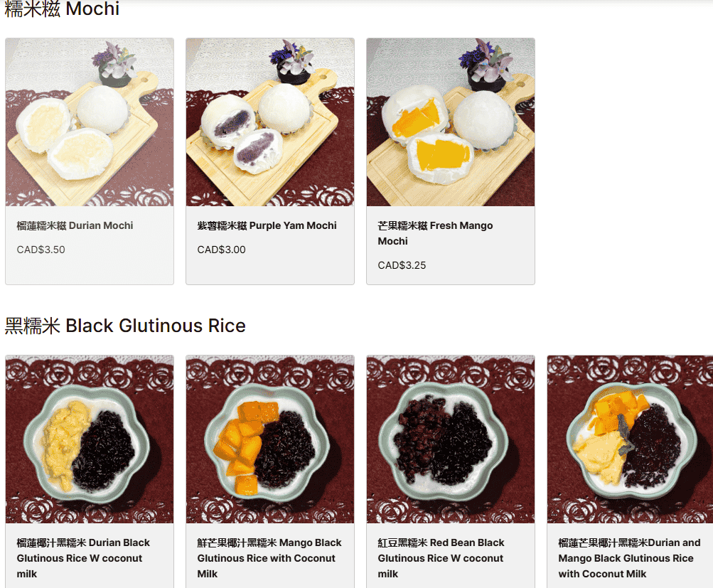Click the Black Glutinous Rice section heading
This screenshot has height=588, width=713.
[x=125, y=326]
